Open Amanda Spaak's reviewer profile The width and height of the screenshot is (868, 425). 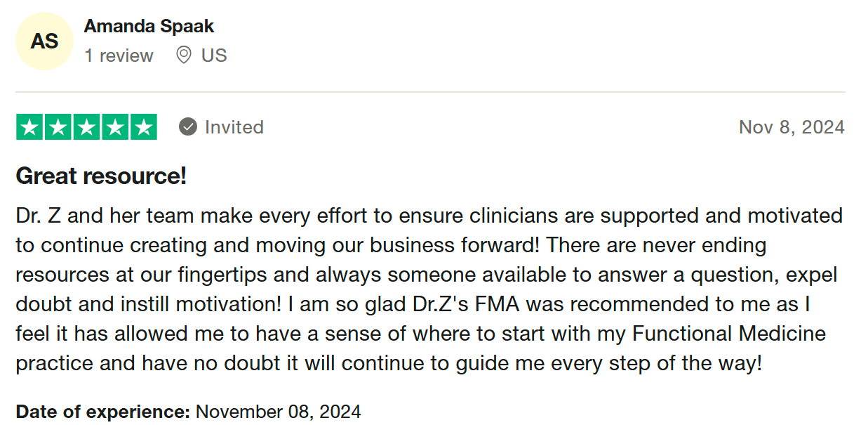click(x=149, y=27)
